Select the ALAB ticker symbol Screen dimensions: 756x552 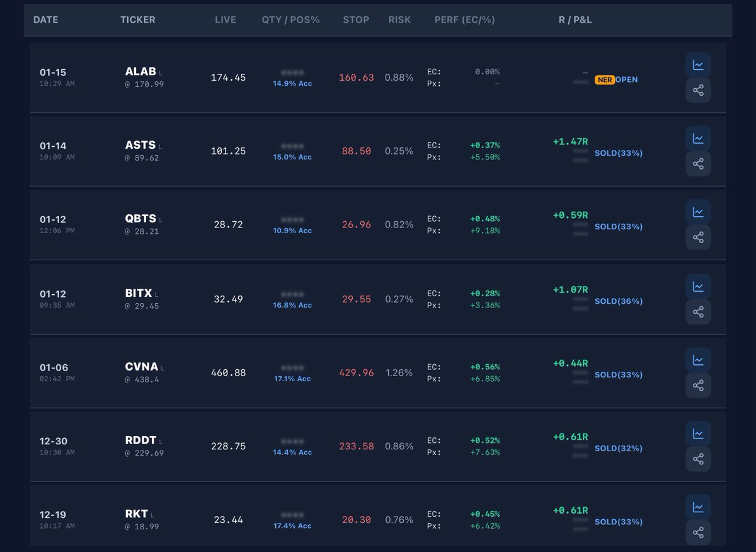pyautogui.click(x=140, y=71)
